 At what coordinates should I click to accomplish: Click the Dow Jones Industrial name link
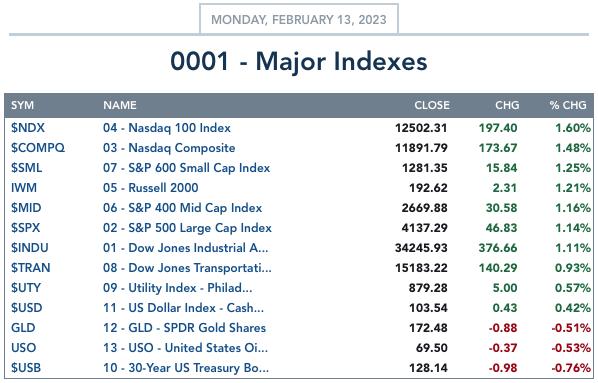point(186,248)
